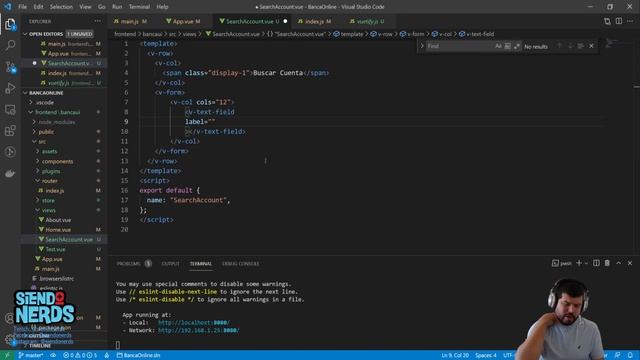Open the Docker view in activity bar

[x=10, y=173]
